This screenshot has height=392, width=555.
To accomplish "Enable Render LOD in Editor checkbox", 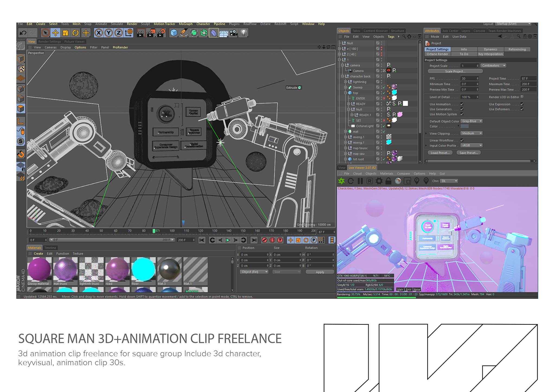I will click(x=522, y=97).
